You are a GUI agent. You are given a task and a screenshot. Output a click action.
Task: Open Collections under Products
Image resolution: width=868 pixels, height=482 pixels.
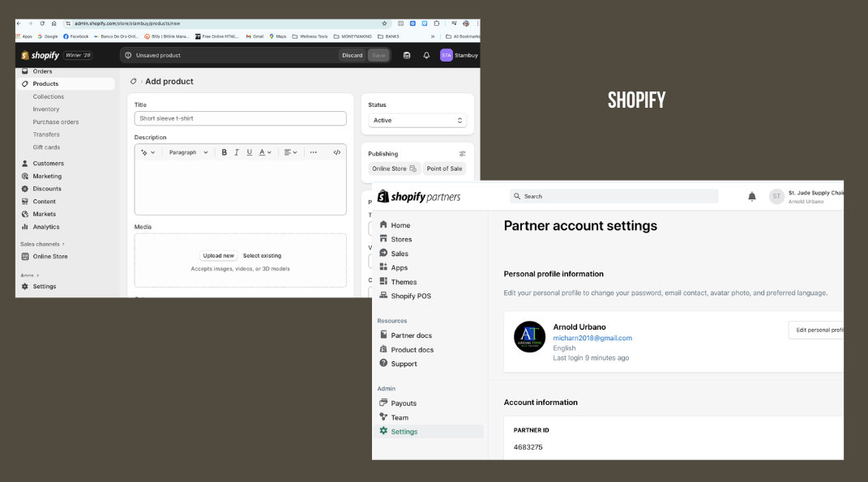tap(48, 97)
